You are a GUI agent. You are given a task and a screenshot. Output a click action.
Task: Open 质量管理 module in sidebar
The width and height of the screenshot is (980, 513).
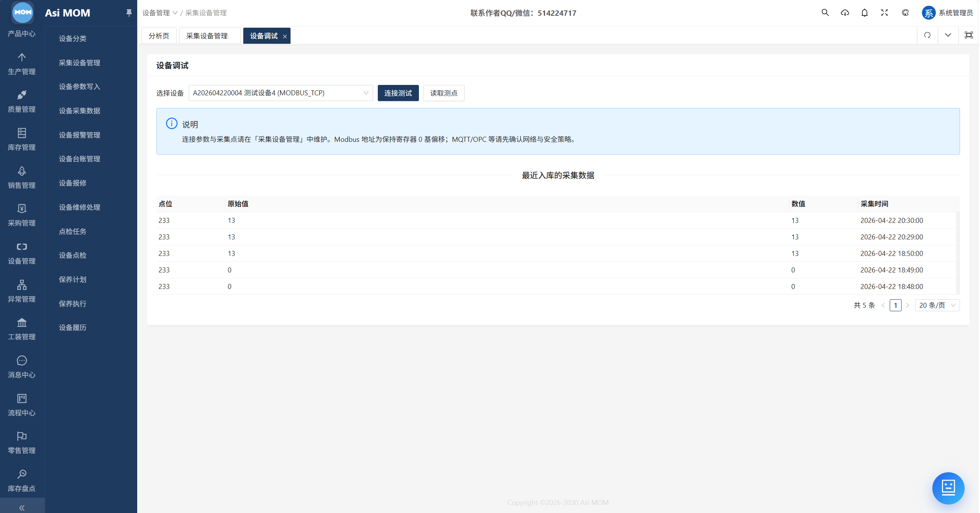(22, 102)
